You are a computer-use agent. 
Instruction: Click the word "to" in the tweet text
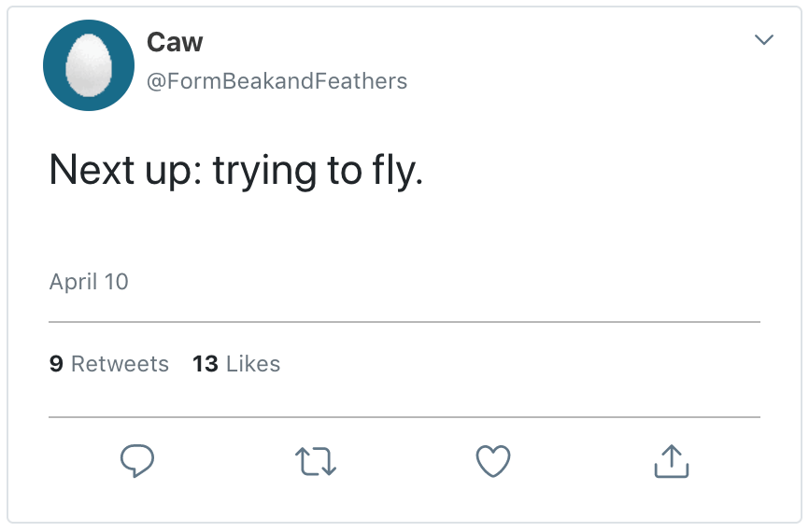click(x=342, y=171)
